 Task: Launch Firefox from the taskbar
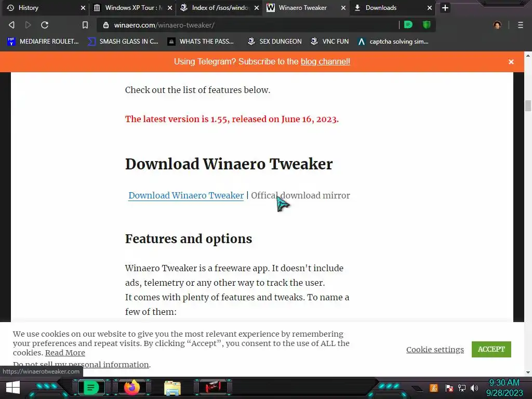tap(132, 388)
